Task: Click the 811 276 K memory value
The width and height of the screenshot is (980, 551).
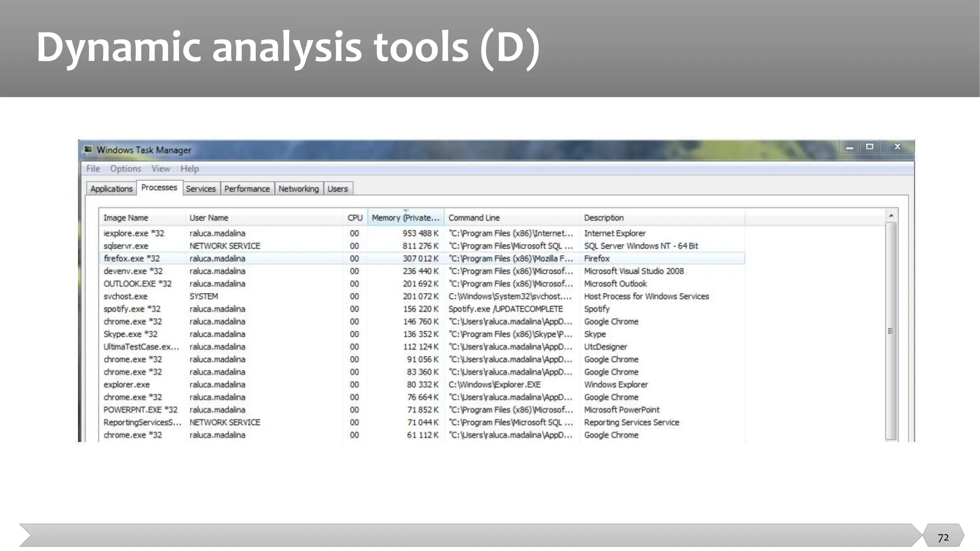Action: (x=420, y=246)
